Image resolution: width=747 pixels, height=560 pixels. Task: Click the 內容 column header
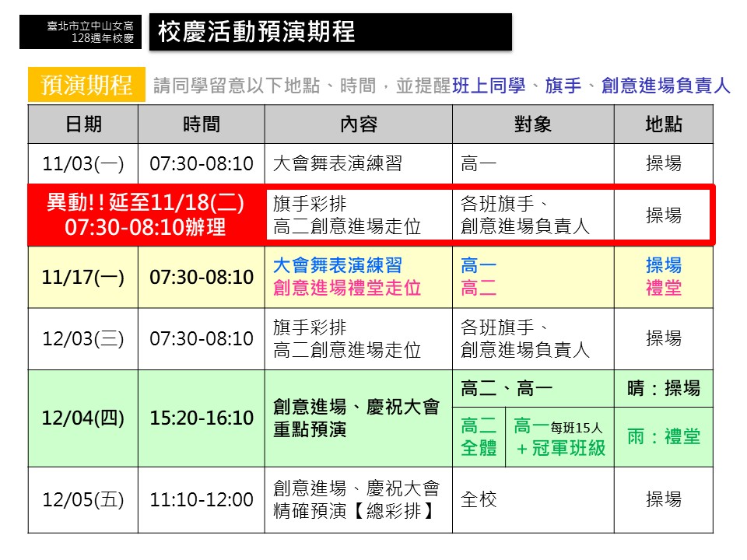359,124
